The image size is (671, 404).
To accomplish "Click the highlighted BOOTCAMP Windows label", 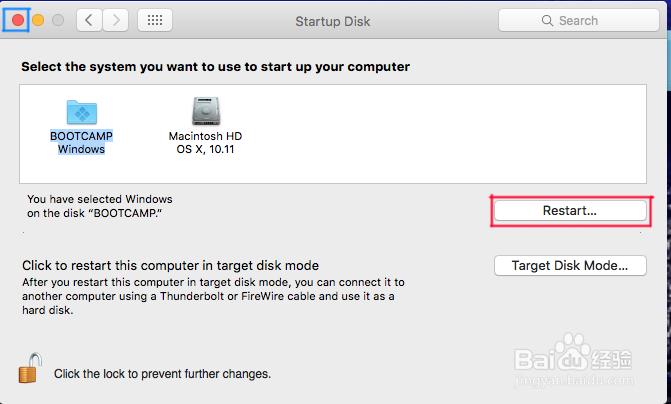I will point(81,142).
